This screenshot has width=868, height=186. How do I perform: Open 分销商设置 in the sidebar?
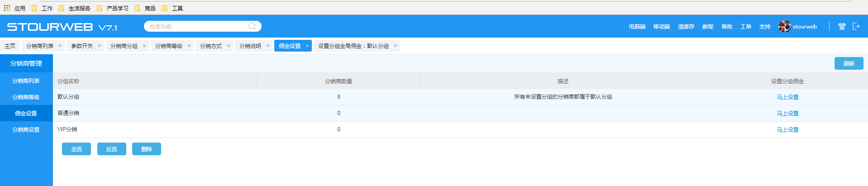pos(26,129)
